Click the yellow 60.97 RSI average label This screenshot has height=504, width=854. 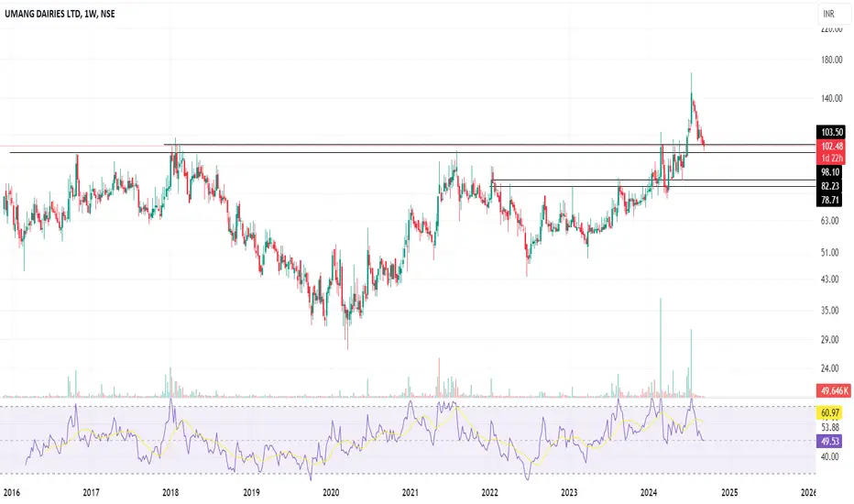point(829,412)
